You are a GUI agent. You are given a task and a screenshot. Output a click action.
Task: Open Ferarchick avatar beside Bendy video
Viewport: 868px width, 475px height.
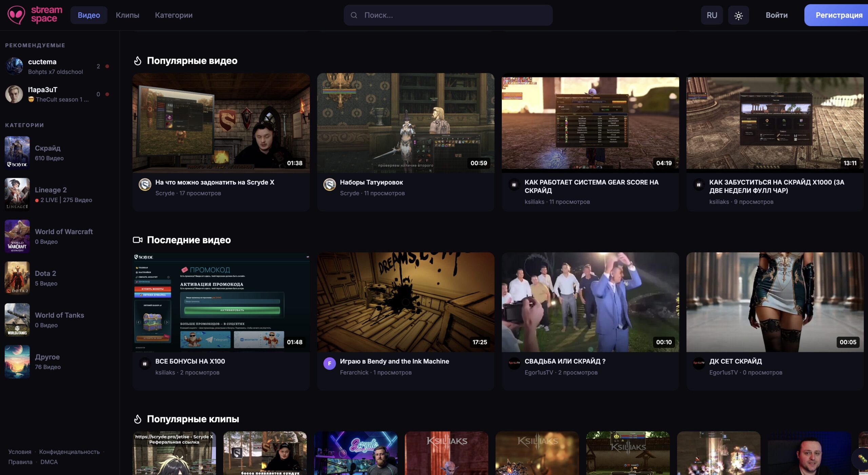(x=330, y=364)
